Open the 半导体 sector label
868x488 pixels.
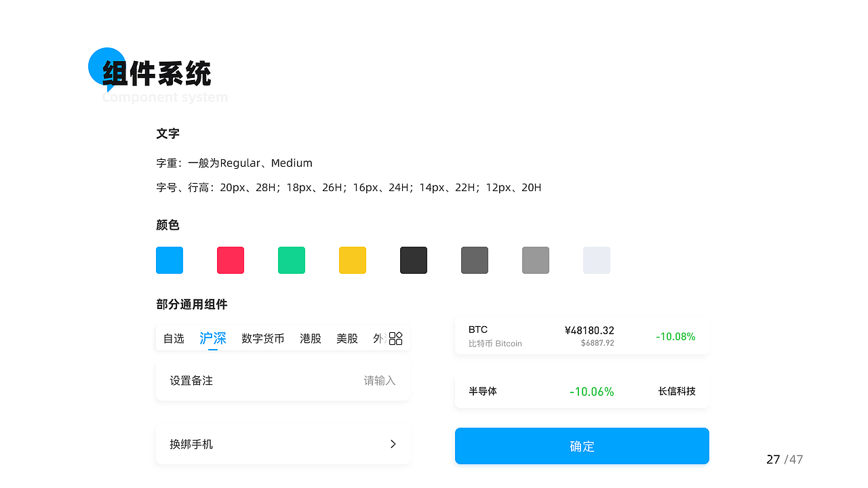click(x=483, y=391)
